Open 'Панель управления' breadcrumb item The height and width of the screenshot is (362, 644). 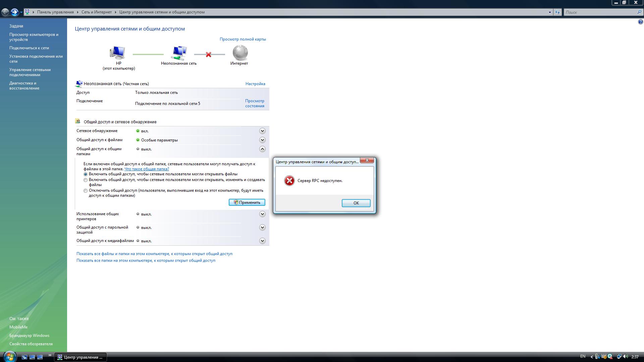point(55,12)
